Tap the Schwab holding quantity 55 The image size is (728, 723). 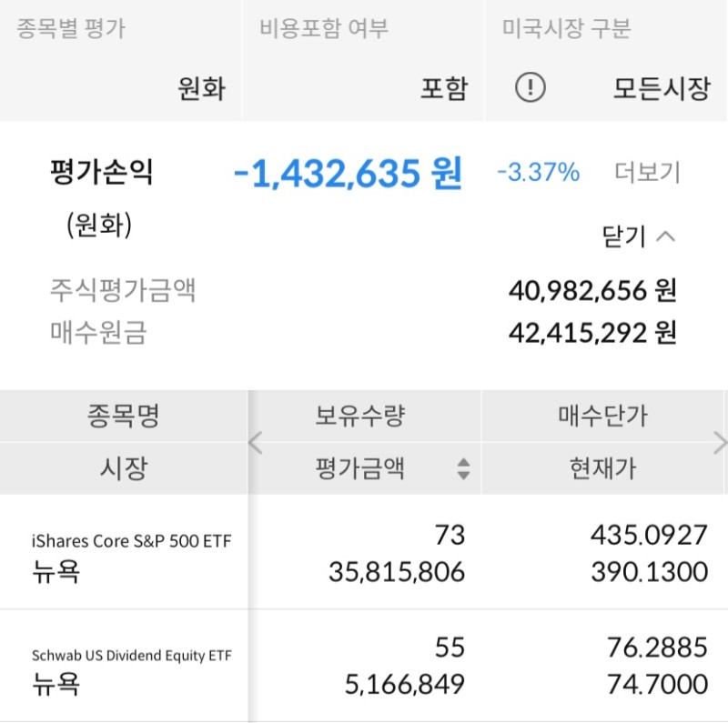[450, 648]
